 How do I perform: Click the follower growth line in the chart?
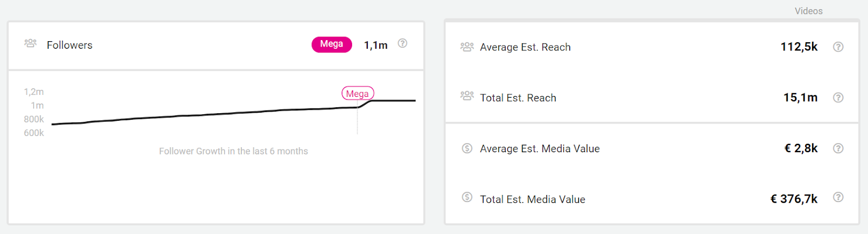point(217,114)
